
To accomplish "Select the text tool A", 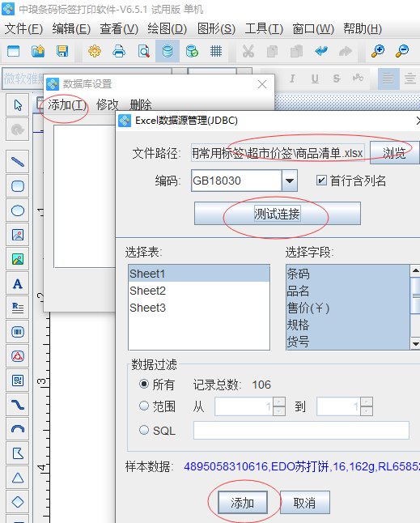I will click(x=18, y=283).
